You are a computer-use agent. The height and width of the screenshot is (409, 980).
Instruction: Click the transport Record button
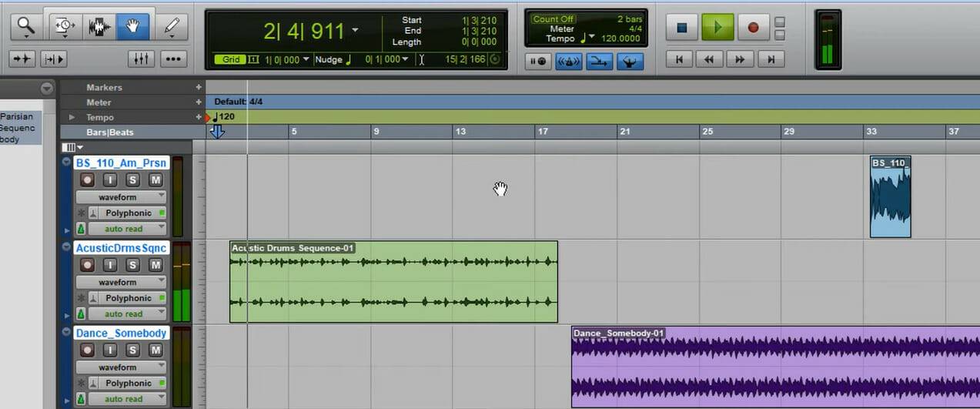(753, 28)
